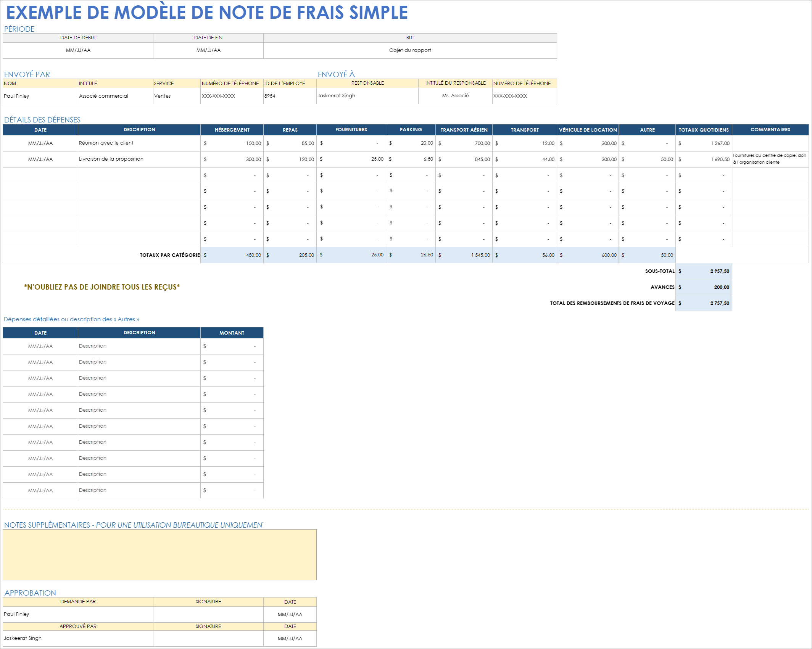Image resolution: width=812 pixels, height=649 pixels.
Task: Click the 'N'OUBLIEZ PAS DE JOINDRE TOUS LES REÇUS' reminder
Action: [102, 287]
